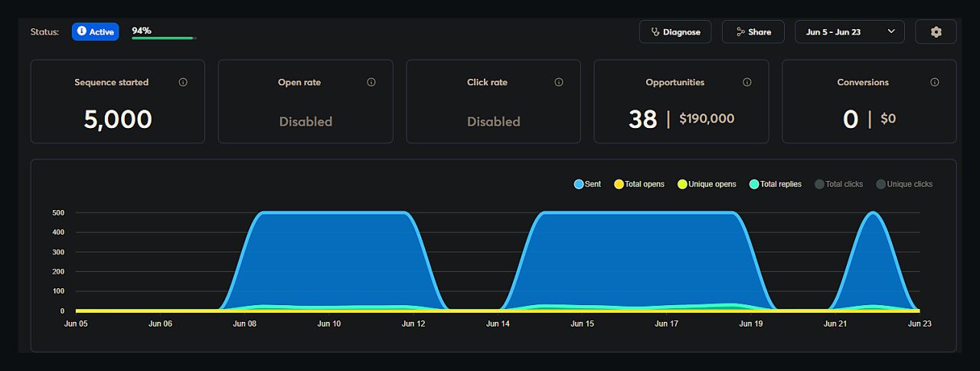Screen dimensions: 980x371
Task: Open the Jun 5 - Jun 23 date range dropdown
Action: pos(850,31)
